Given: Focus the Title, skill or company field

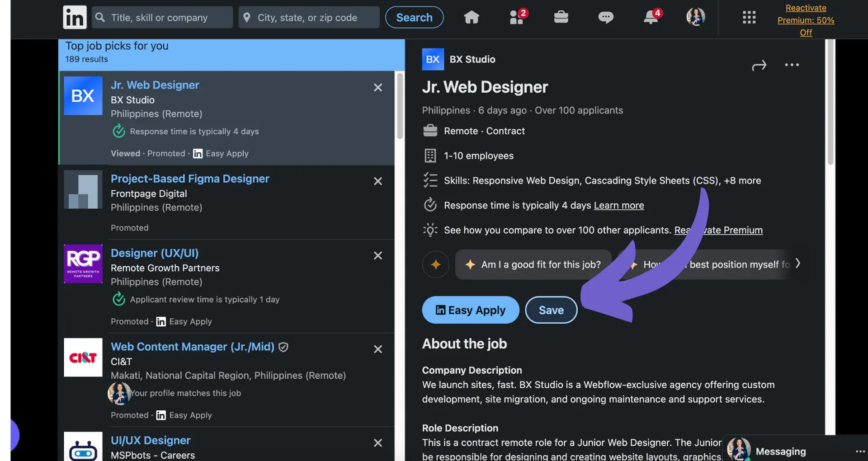Looking at the screenshot, I should (162, 17).
